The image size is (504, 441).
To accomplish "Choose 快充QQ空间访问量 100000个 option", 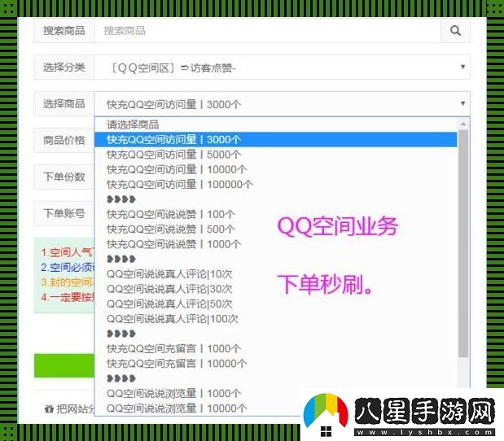I will pos(275,185).
